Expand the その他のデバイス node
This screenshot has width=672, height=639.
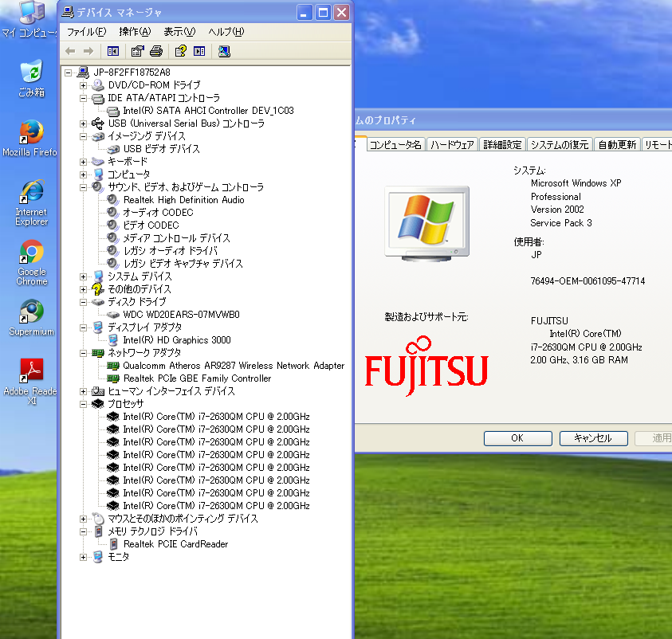[83, 289]
